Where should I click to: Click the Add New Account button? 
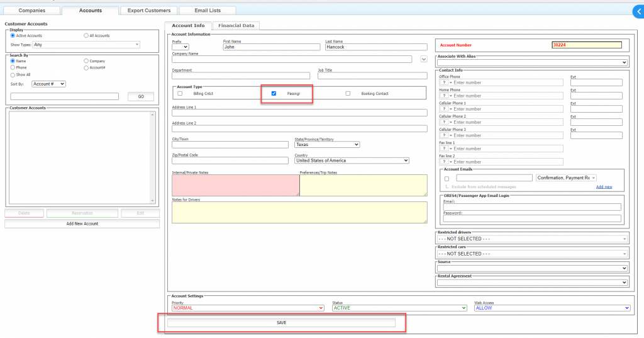(x=82, y=223)
